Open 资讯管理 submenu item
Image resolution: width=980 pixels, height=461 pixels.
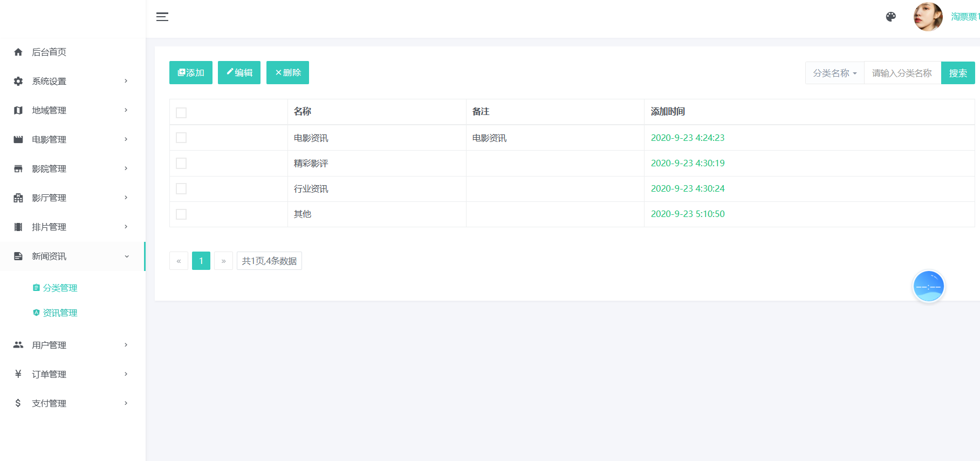click(60, 313)
